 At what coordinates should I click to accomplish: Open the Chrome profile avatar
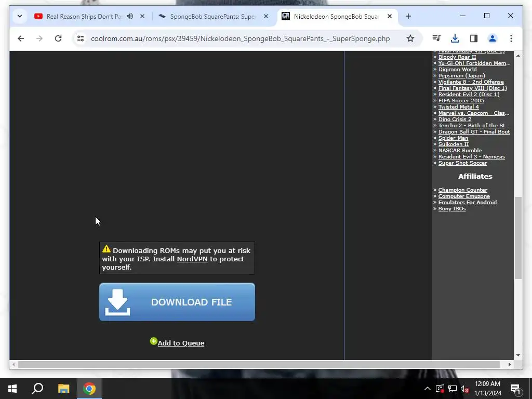pos(493,38)
